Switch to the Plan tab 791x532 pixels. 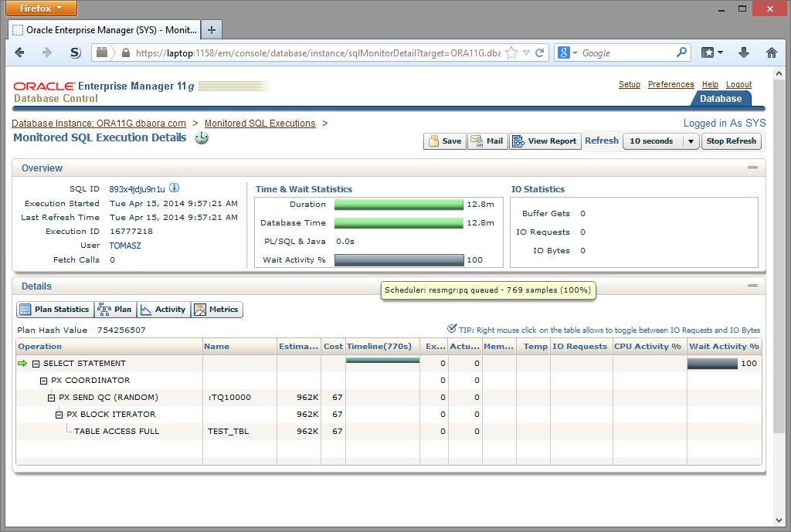pos(116,310)
